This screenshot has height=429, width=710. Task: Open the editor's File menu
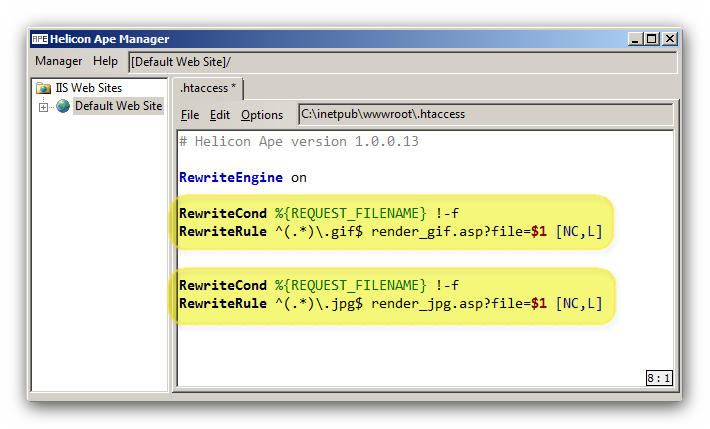click(x=190, y=115)
